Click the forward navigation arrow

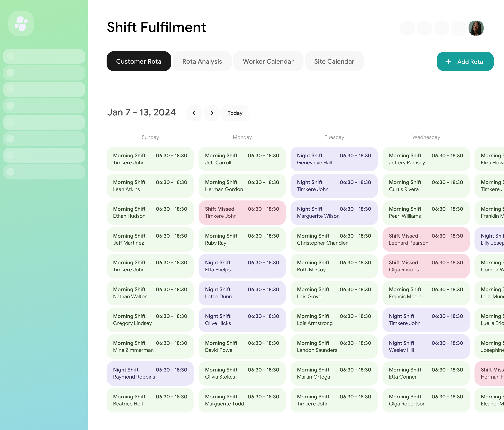212,113
